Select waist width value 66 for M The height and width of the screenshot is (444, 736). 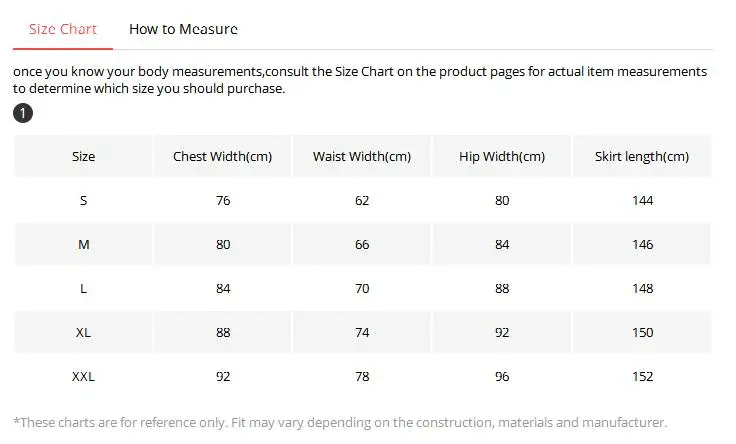[362, 245]
